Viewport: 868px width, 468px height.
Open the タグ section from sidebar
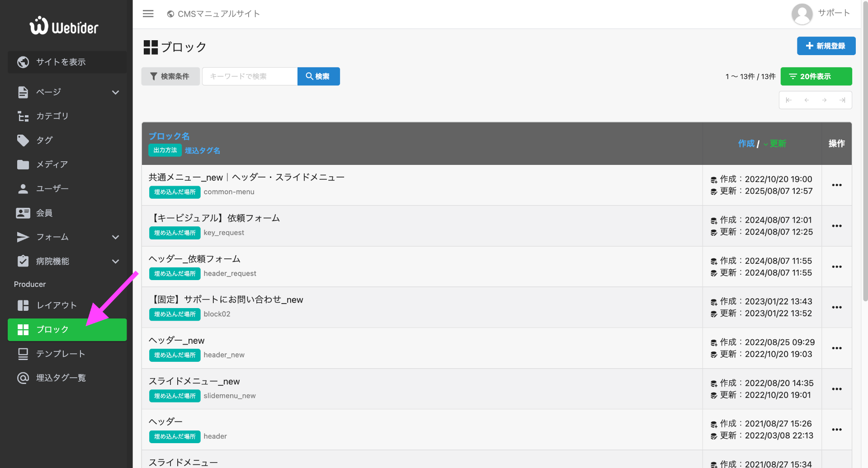(x=23, y=140)
